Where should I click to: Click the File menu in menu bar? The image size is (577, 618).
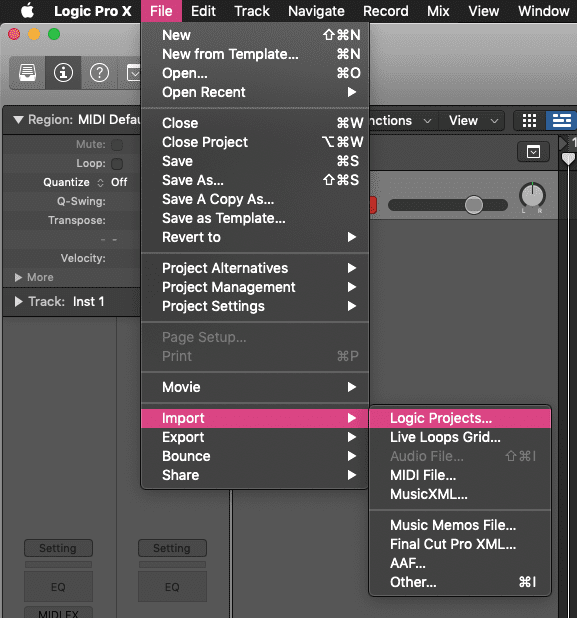pyautogui.click(x=161, y=11)
